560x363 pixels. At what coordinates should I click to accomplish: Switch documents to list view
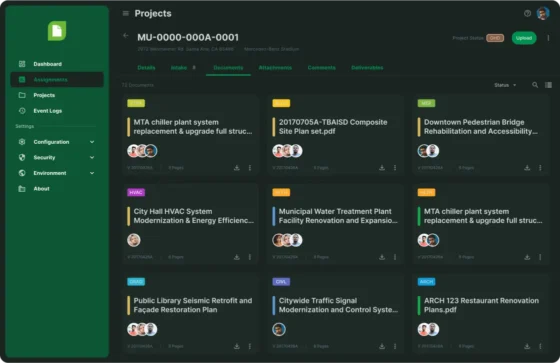pyautogui.click(x=548, y=85)
